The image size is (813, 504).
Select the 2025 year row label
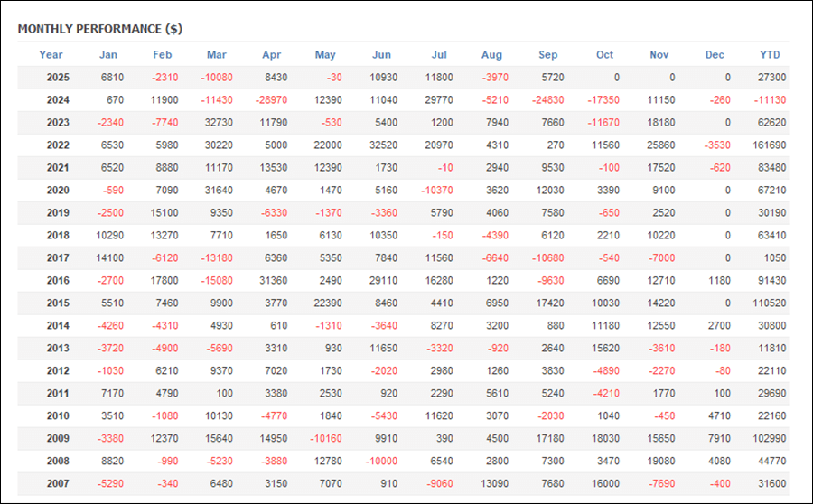(x=58, y=79)
